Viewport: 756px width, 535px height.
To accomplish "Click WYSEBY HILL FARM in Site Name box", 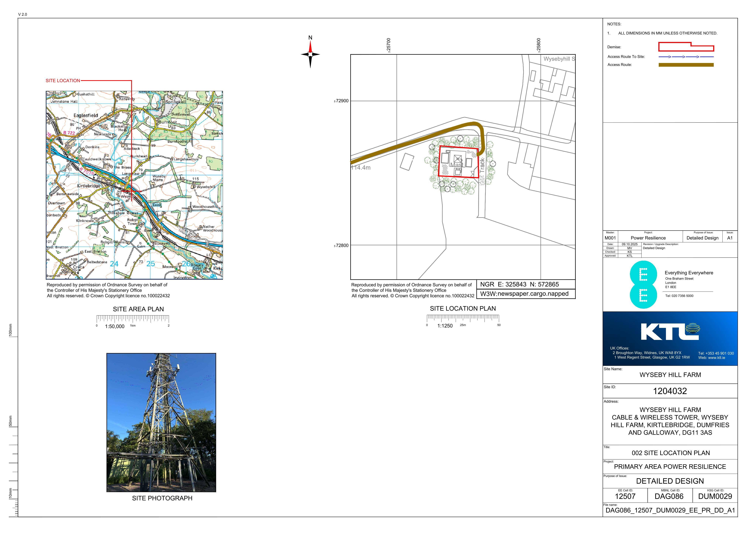I will 670,375.
